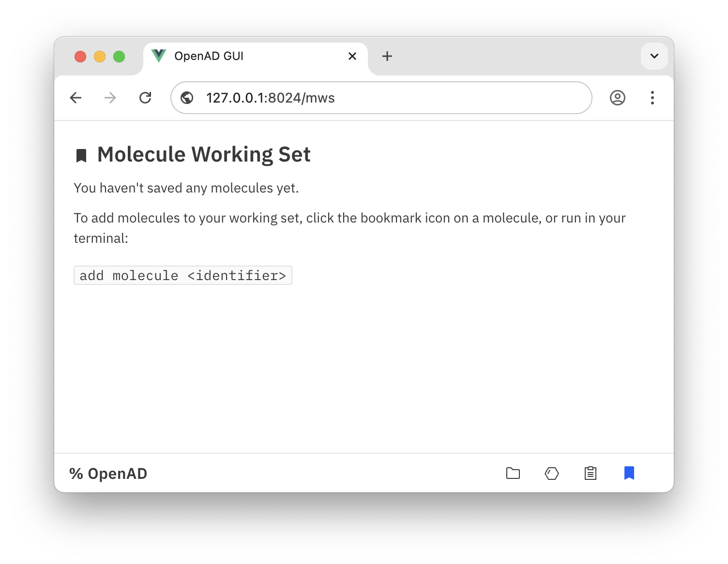Click inside the address bar
Viewport: 728px width, 564px height.
click(x=339, y=98)
